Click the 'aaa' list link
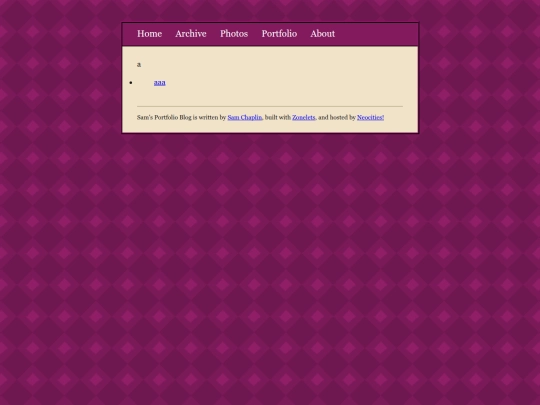The image size is (540, 405). [160, 83]
